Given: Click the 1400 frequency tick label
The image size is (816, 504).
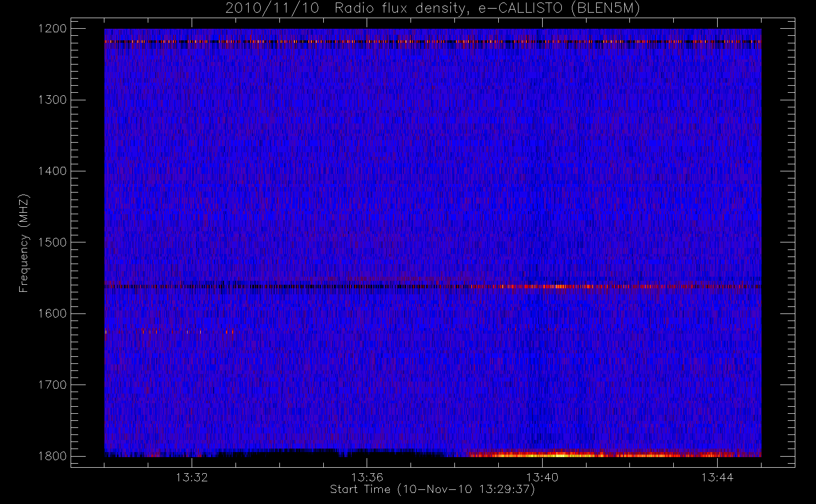Looking at the screenshot, I should tap(52, 171).
